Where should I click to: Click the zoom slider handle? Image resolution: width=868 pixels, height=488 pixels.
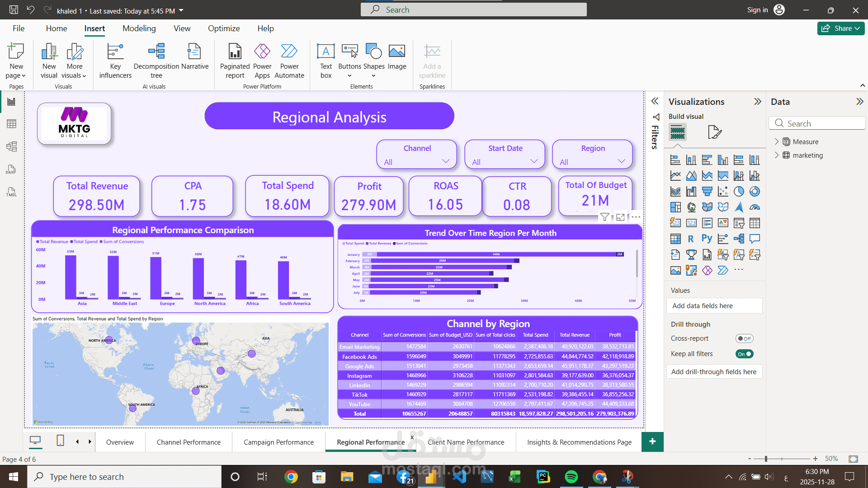click(x=766, y=459)
